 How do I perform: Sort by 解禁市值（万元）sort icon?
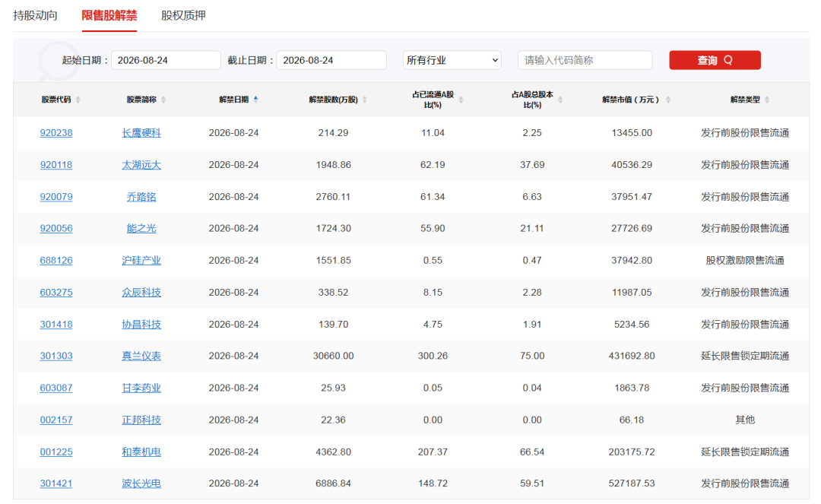coord(668,100)
